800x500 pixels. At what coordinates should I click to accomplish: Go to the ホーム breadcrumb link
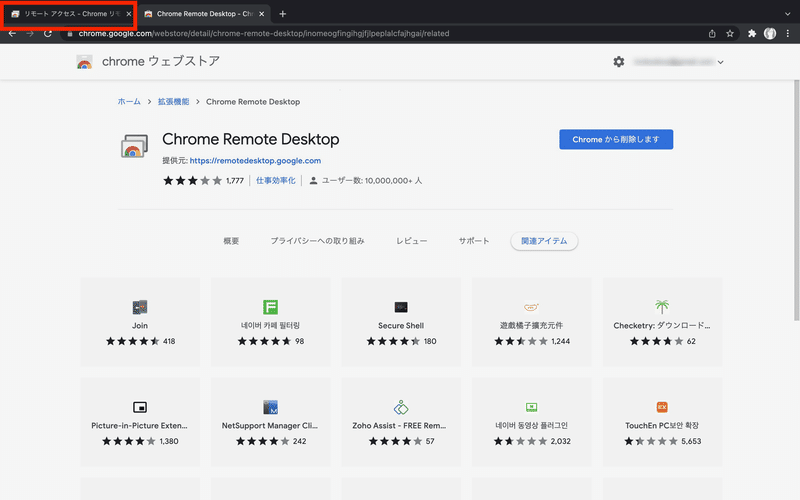(129, 102)
